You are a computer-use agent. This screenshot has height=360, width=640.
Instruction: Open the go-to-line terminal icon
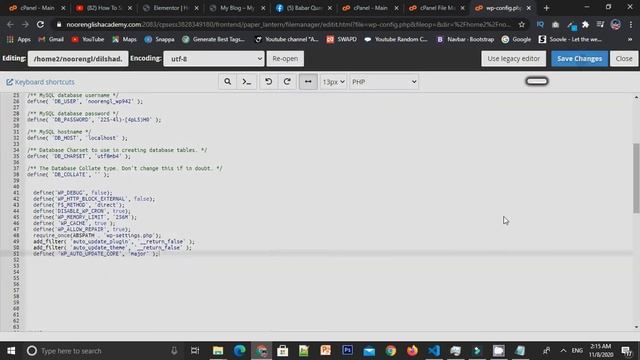247,82
